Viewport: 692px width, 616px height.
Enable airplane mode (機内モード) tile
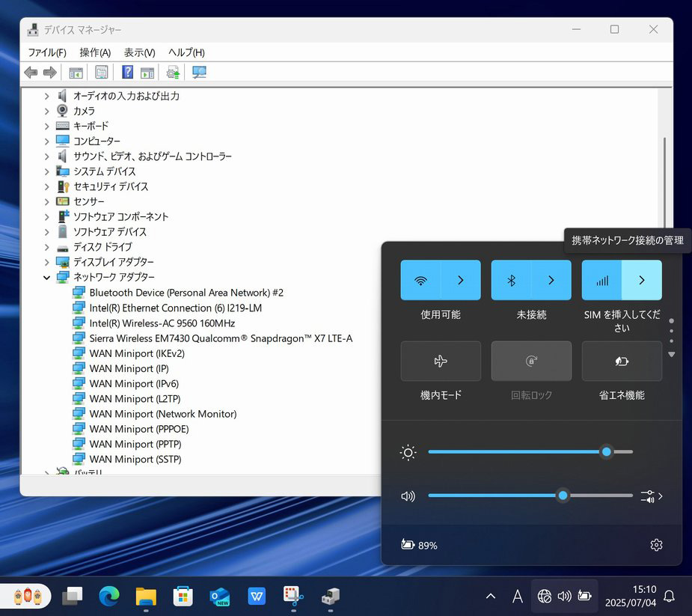pyautogui.click(x=441, y=362)
